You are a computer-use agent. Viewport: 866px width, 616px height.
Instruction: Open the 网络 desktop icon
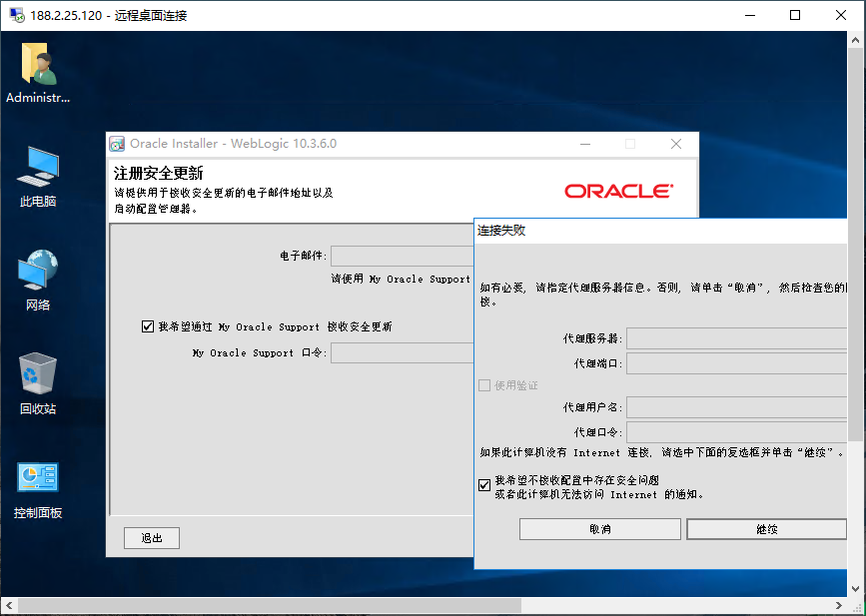pyautogui.click(x=38, y=280)
